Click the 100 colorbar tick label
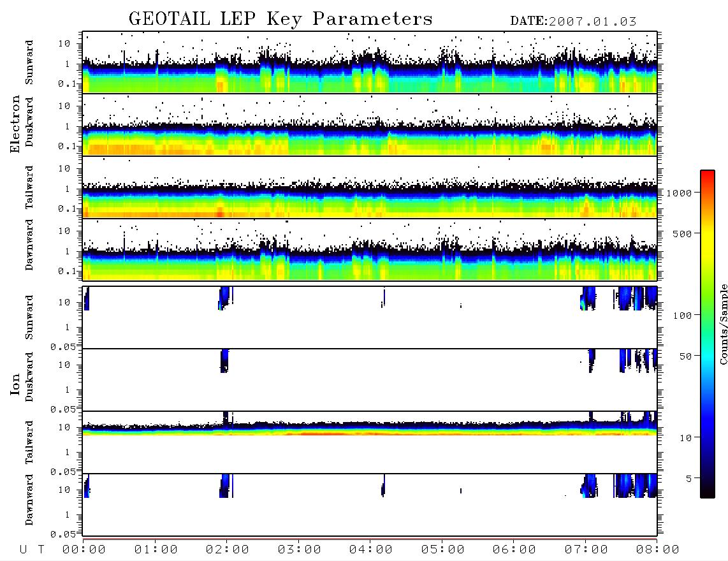The height and width of the screenshot is (561, 728). tap(682, 316)
